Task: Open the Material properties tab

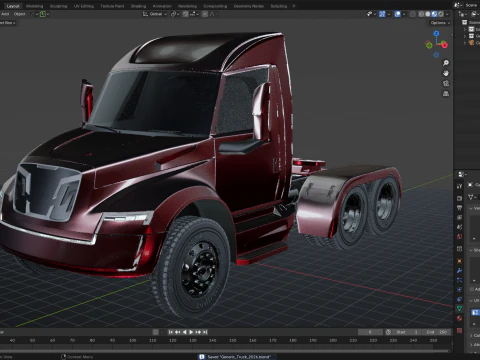Action: [459, 318]
